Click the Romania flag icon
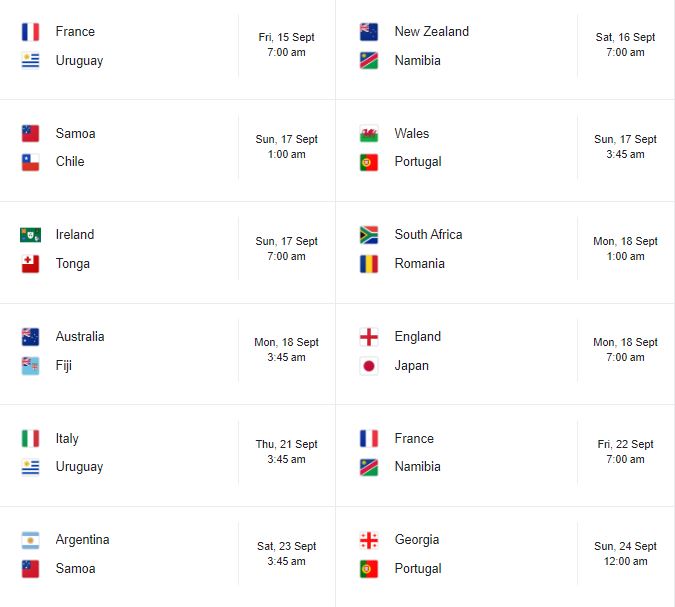 (x=369, y=264)
